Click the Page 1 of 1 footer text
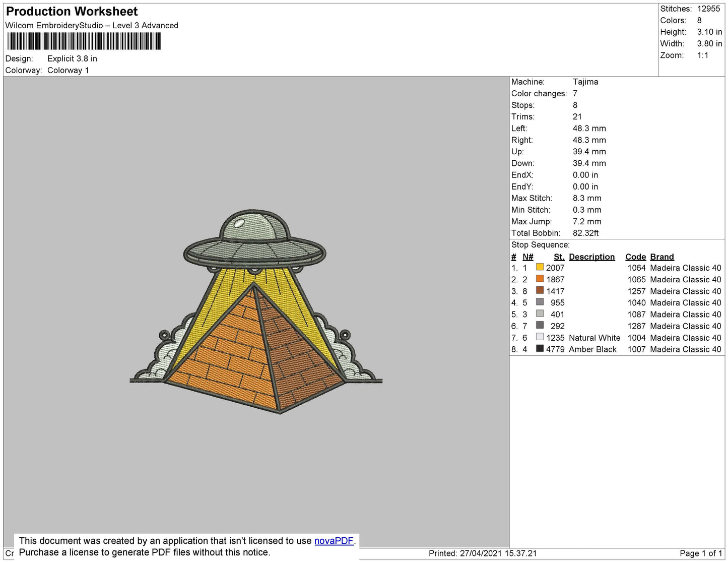The width and height of the screenshot is (728, 563). click(x=701, y=553)
